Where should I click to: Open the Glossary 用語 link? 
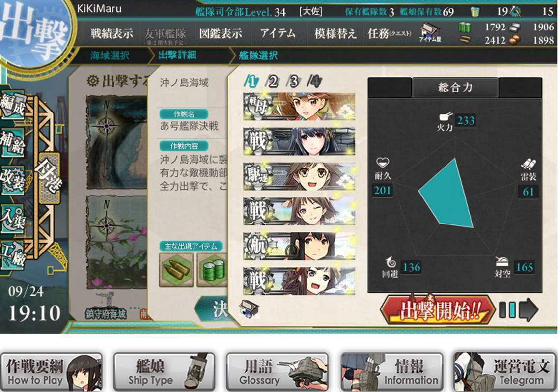pyautogui.click(x=277, y=372)
